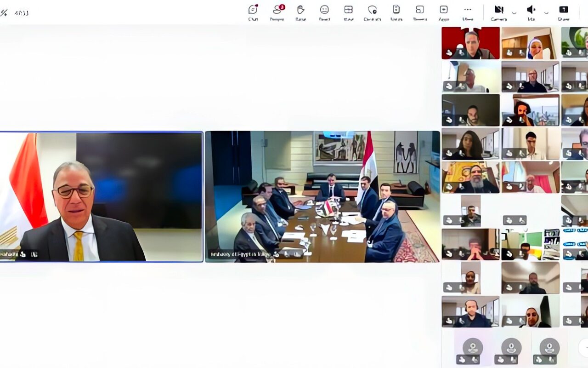Image resolution: width=588 pixels, height=368 pixels.
Task: Toggle the Camera on or off
Action: pyautogui.click(x=499, y=12)
